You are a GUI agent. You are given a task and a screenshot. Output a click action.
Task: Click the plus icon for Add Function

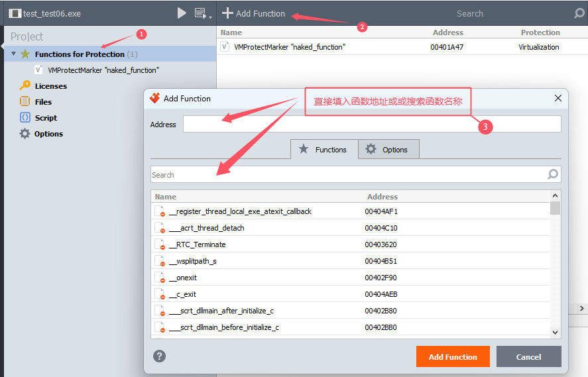pyautogui.click(x=227, y=13)
